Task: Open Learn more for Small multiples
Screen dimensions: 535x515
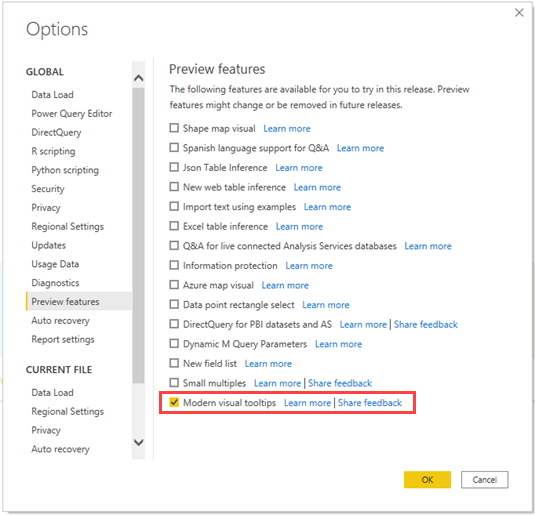Action: click(x=277, y=383)
